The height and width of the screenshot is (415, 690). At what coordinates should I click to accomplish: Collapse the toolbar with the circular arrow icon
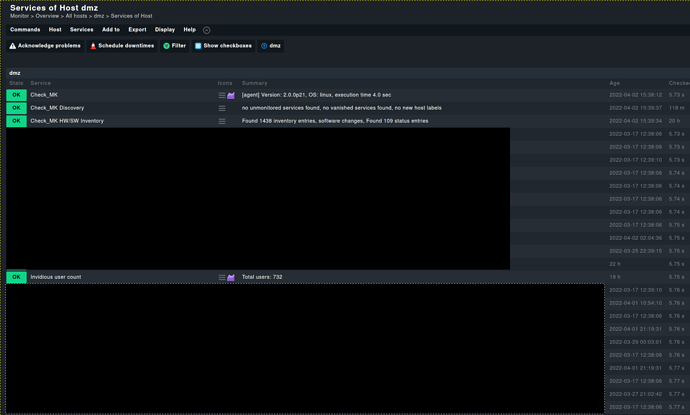tap(206, 30)
